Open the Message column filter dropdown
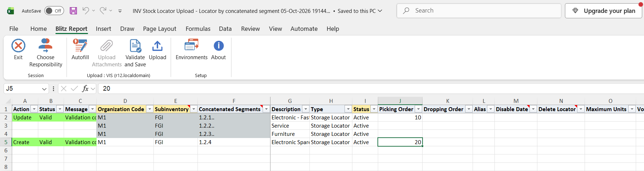644x171 pixels. (92, 109)
